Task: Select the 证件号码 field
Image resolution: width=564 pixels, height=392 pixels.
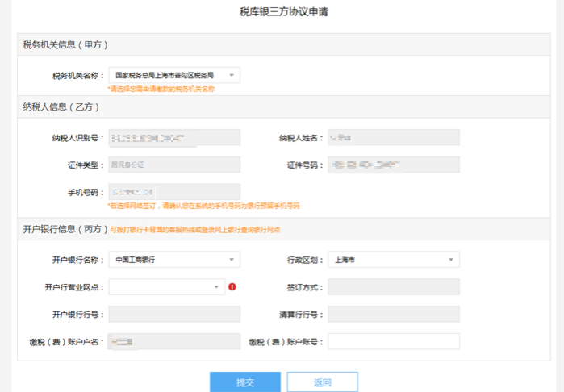Action: pos(394,165)
